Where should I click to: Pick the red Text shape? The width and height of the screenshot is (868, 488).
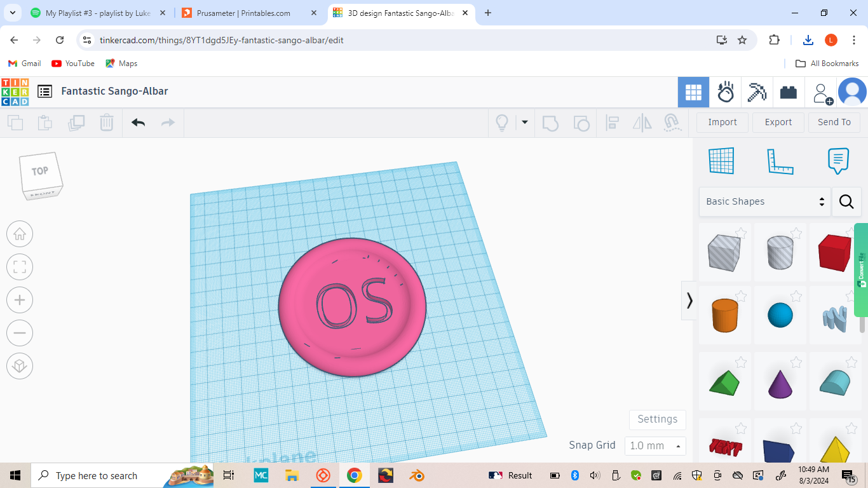tap(724, 447)
